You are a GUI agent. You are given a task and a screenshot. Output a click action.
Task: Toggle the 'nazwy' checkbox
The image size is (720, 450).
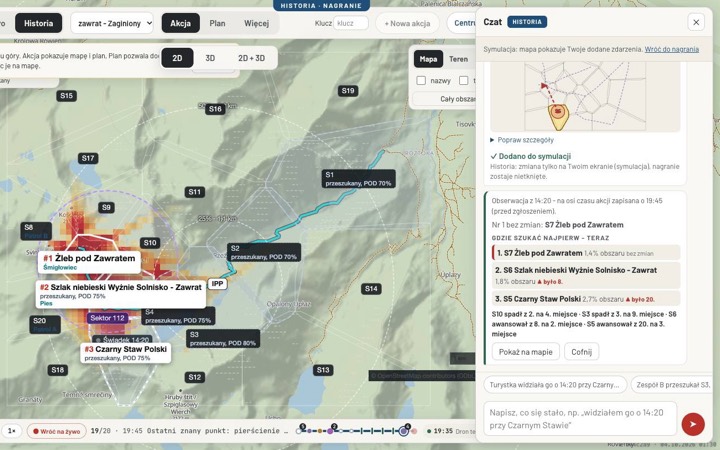coord(421,80)
